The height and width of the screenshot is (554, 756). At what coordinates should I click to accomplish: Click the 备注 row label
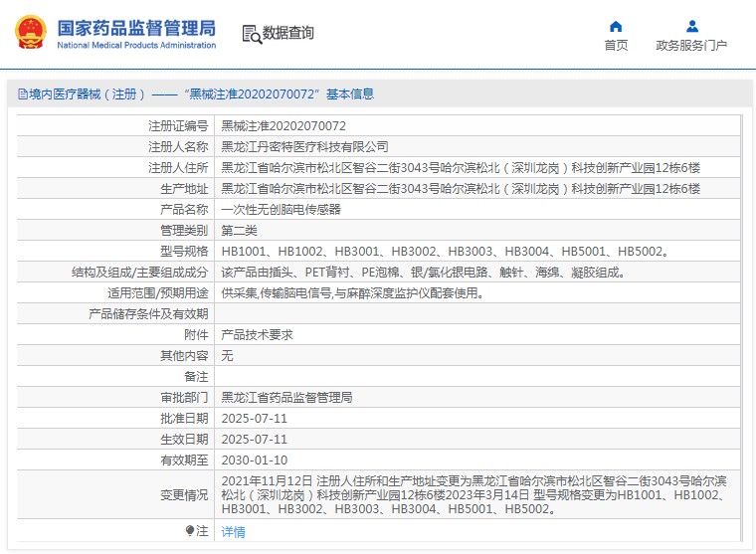pos(196,377)
